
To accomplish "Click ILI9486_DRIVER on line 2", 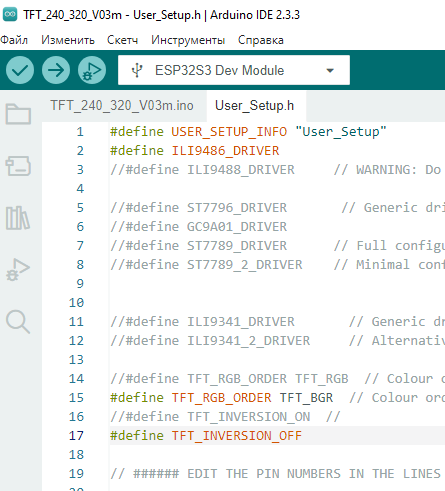I will pyautogui.click(x=225, y=151).
